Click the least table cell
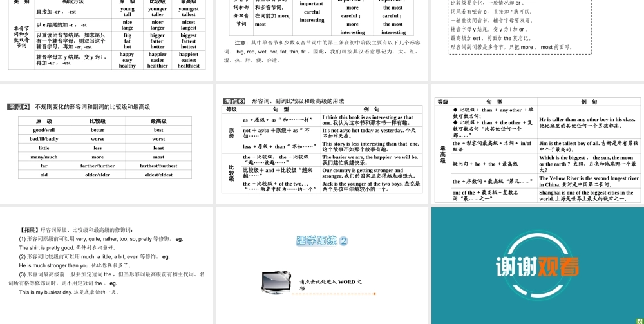 click(158, 148)
